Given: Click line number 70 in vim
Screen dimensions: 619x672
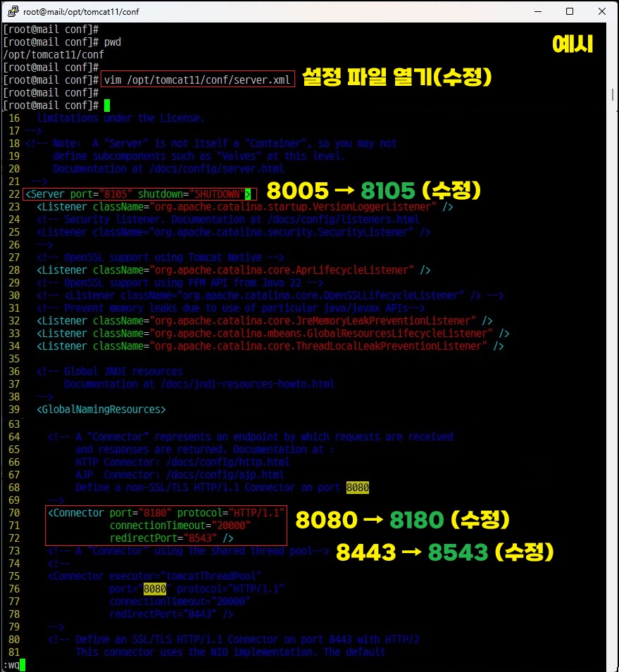Looking at the screenshot, I should pos(14,513).
